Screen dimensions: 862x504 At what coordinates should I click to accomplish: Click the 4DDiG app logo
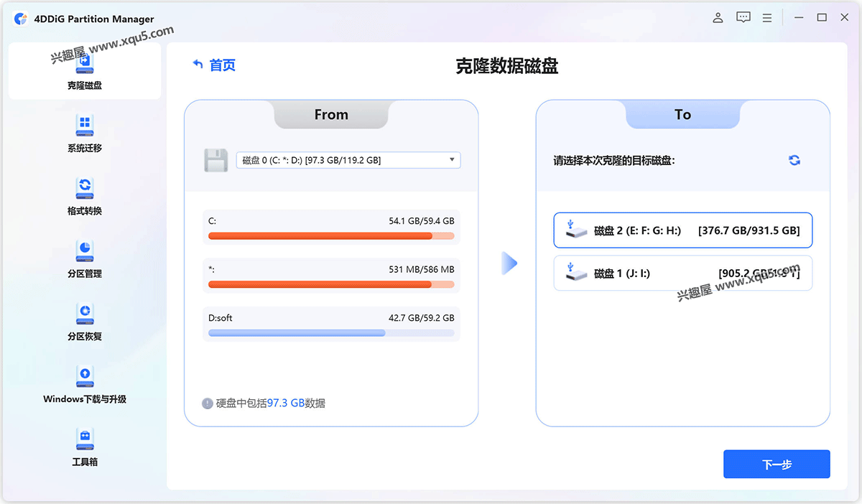[x=20, y=19]
